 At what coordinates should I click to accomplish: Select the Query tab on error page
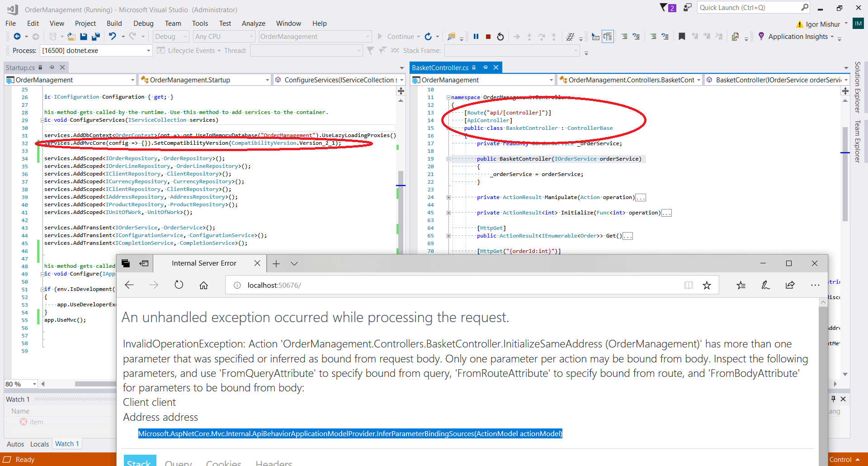tap(179, 462)
